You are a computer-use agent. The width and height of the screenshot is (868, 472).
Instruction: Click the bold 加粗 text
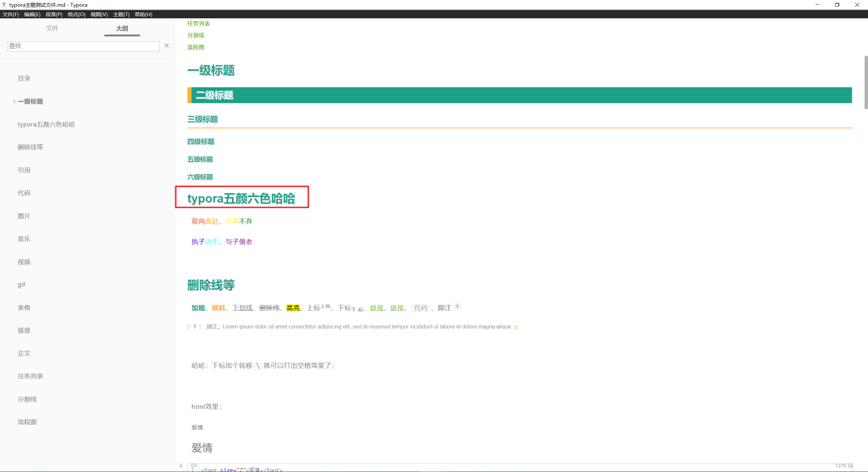[198, 308]
